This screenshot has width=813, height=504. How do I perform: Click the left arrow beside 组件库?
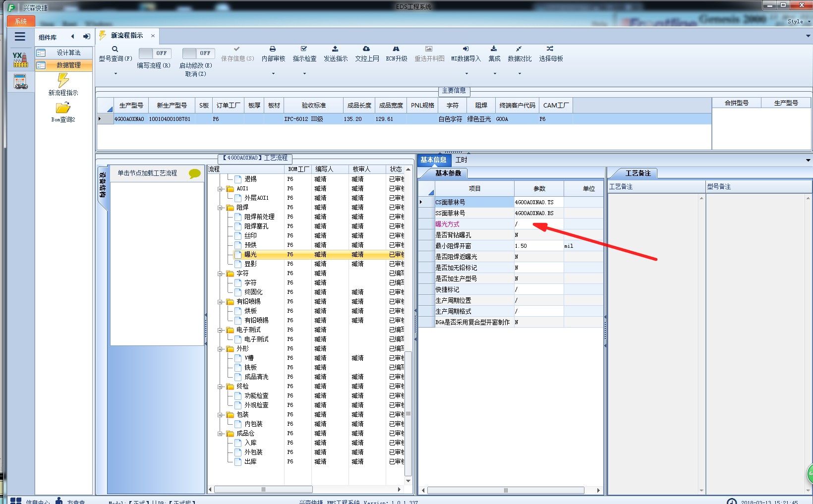73,37
